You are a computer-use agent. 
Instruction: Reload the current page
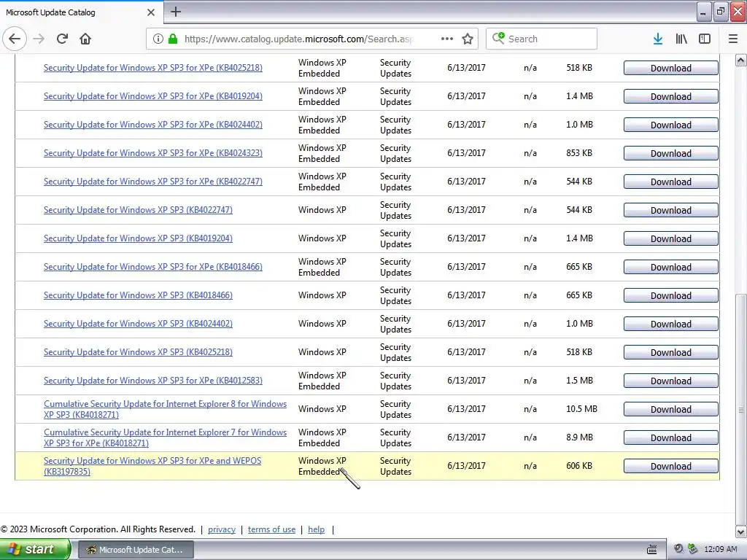click(x=62, y=39)
